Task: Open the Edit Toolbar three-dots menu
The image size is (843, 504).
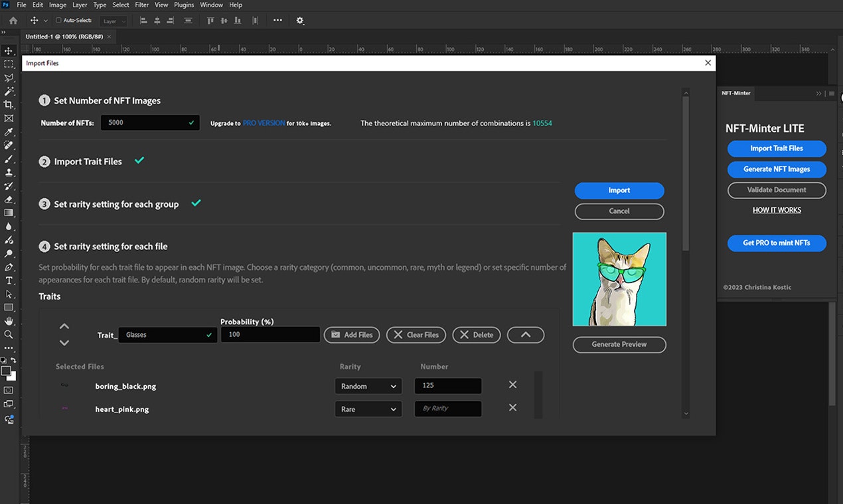Action: pos(9,348)
